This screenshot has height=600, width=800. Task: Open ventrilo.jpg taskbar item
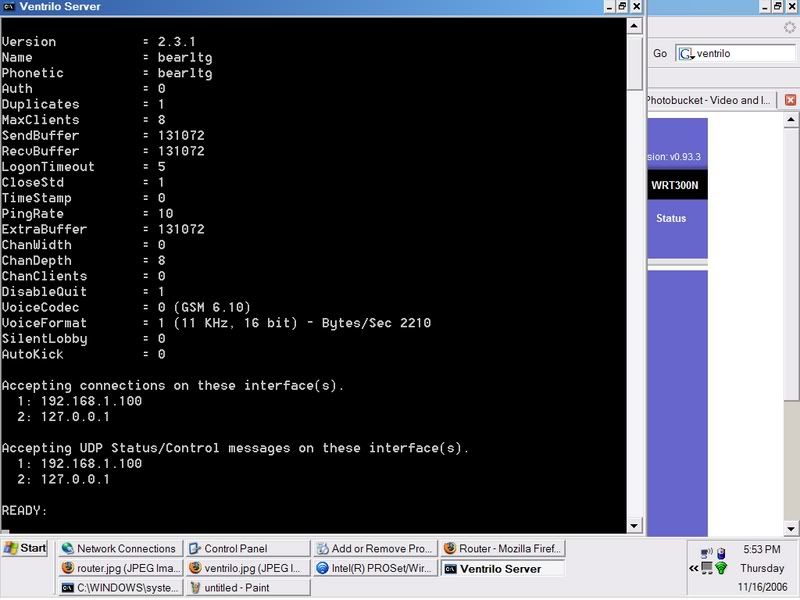coord(247,568)
